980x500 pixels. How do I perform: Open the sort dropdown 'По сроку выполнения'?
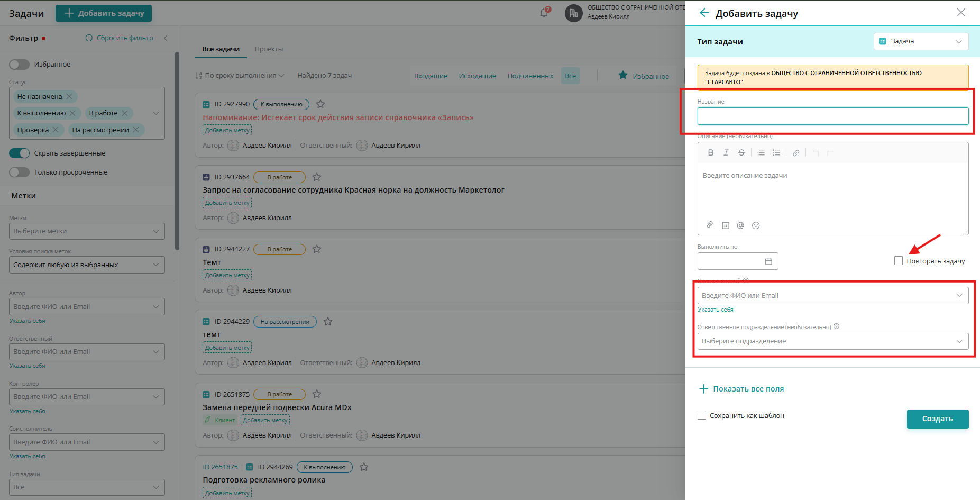[x=240, y=76]
